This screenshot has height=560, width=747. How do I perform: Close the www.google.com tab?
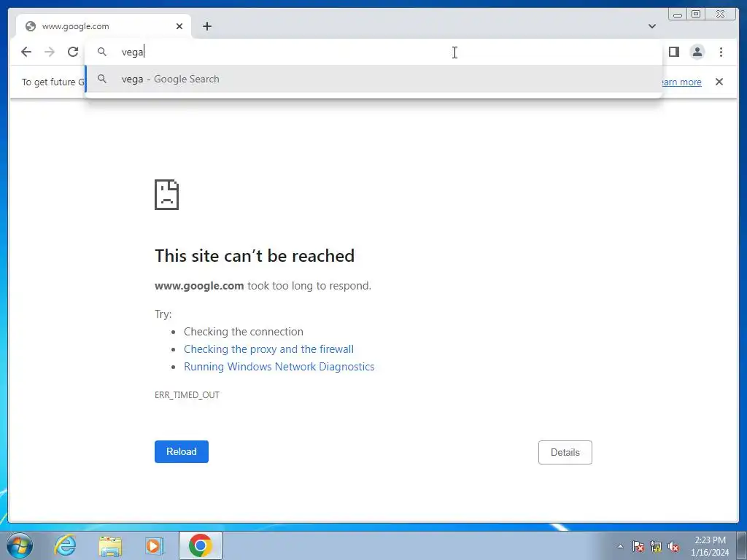click(179, 26)
